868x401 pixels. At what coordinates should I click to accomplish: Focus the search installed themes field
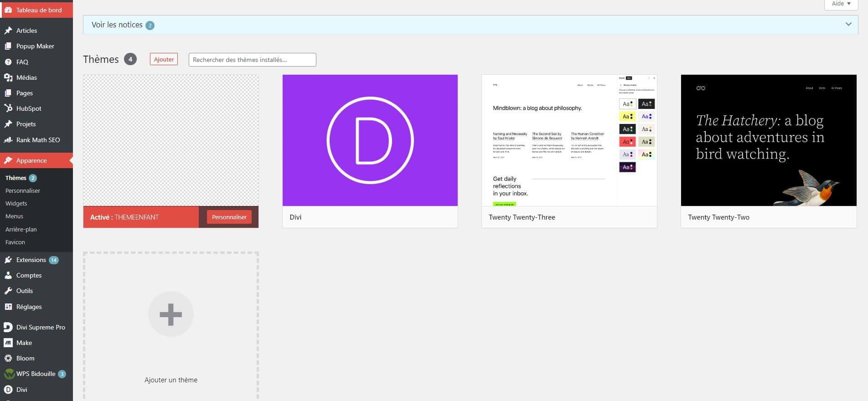coord(252,60)
